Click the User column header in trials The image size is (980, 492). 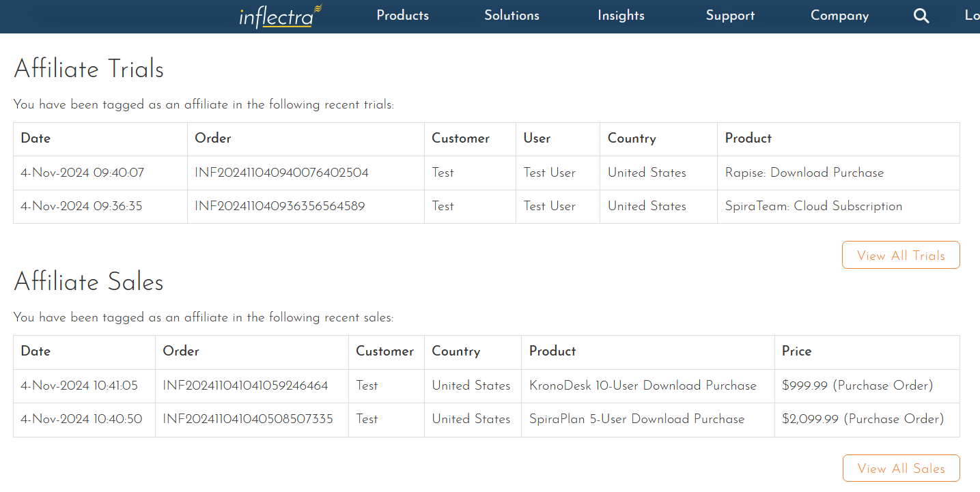point(537,139)
